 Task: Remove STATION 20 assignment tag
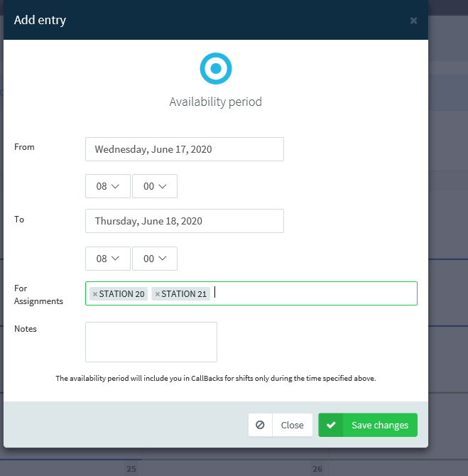(95, 294)
